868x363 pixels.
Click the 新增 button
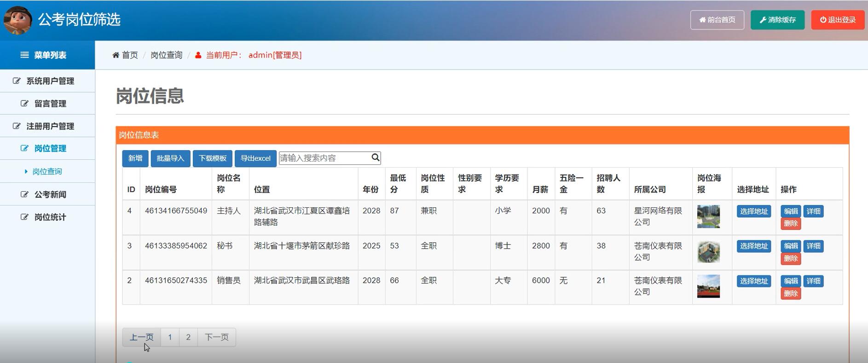tap(135, 158)
